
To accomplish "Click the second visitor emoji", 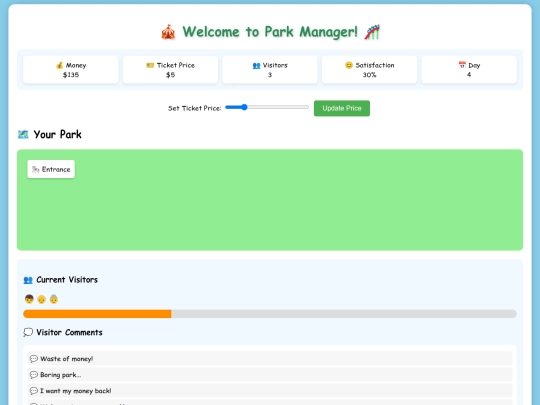I will (41, 299).
